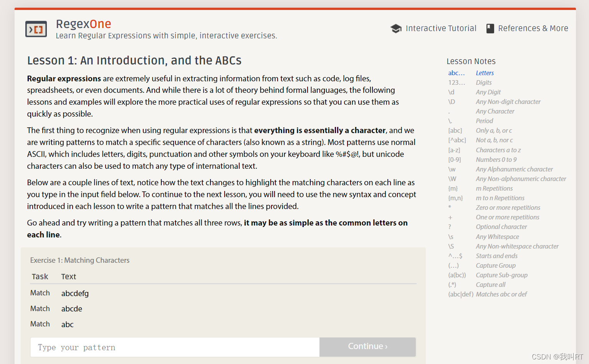Open the Digits lesson note
This screenshot has width=589, height=364.
click(483, 82)
